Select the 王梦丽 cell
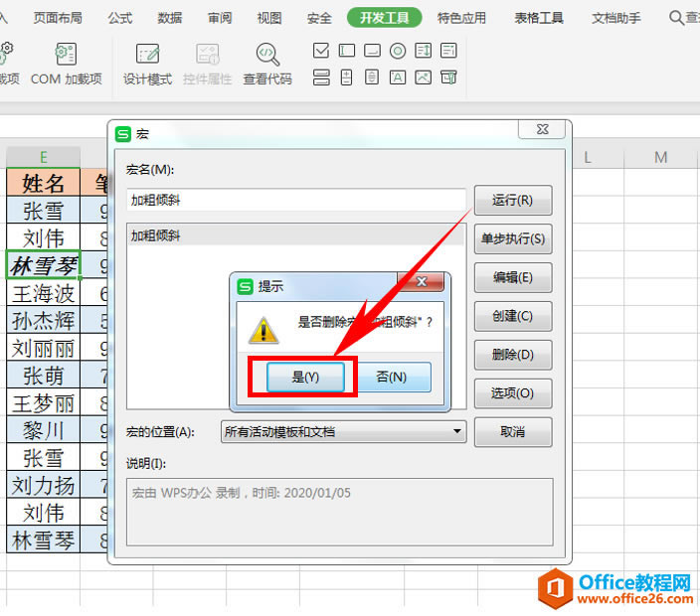This screenshot has height=616, width=700. [44, 403]
